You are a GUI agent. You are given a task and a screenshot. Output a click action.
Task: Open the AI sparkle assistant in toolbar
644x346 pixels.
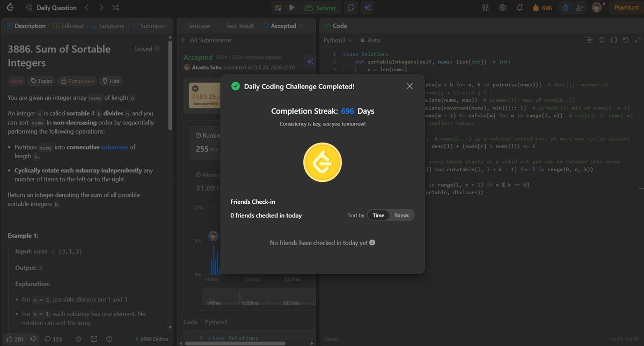368,8
